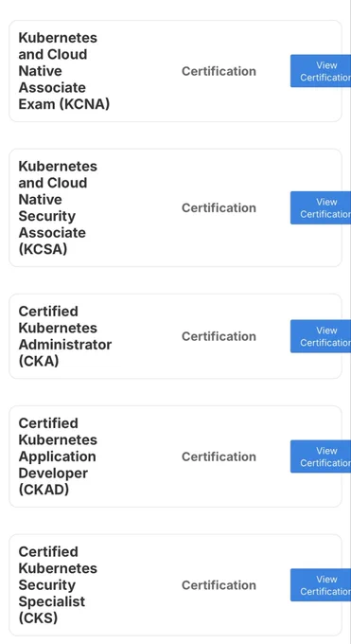The height and width of the screenshot is (644, 351).
Task: Click the Certification label in CKS card
Action: point(219,585)
